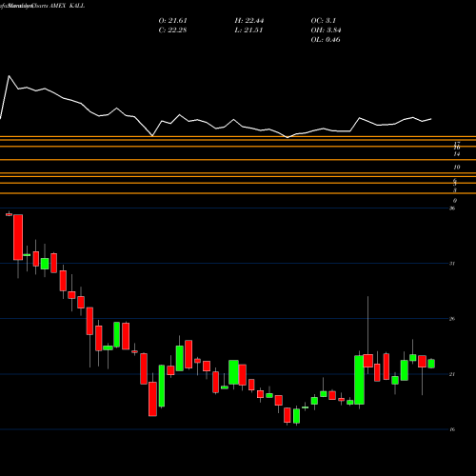Click the 14 indicator scale label
This screenshot has height=476, width=476.
pos(457,154)
